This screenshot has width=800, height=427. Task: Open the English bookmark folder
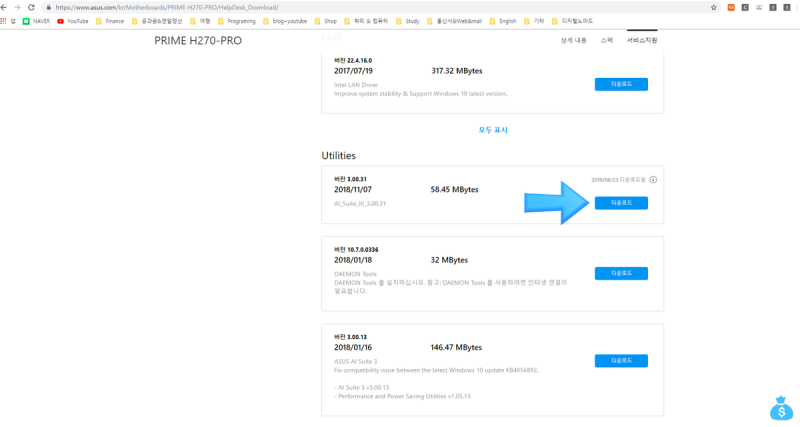(x=503, y=21)
